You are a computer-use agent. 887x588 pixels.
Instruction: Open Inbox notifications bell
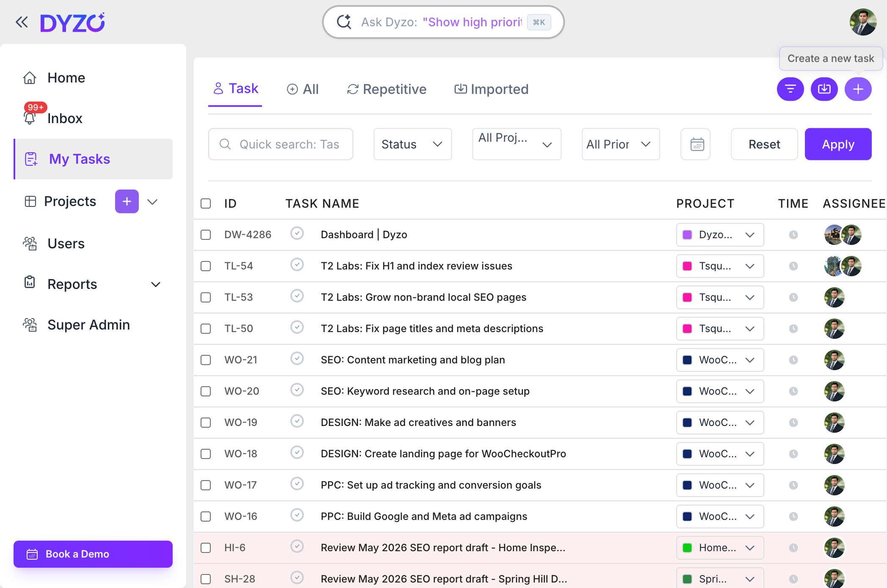tap(30, 118)
